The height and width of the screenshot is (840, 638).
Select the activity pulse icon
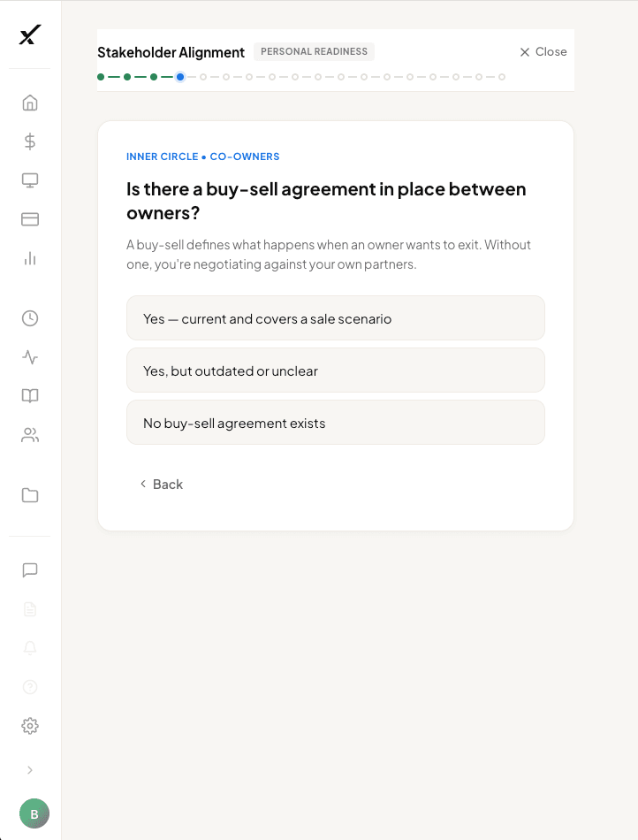click(x=29, y=357)
